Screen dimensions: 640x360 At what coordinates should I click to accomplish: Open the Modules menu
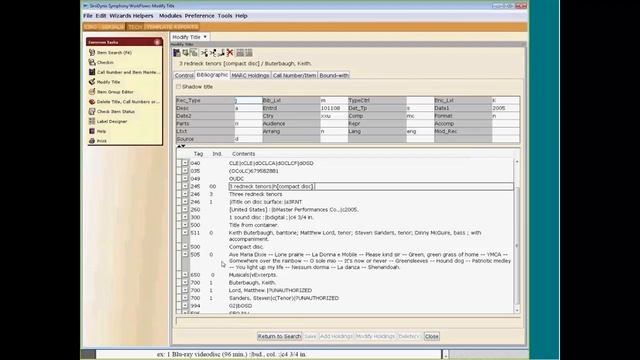[170, 16]
